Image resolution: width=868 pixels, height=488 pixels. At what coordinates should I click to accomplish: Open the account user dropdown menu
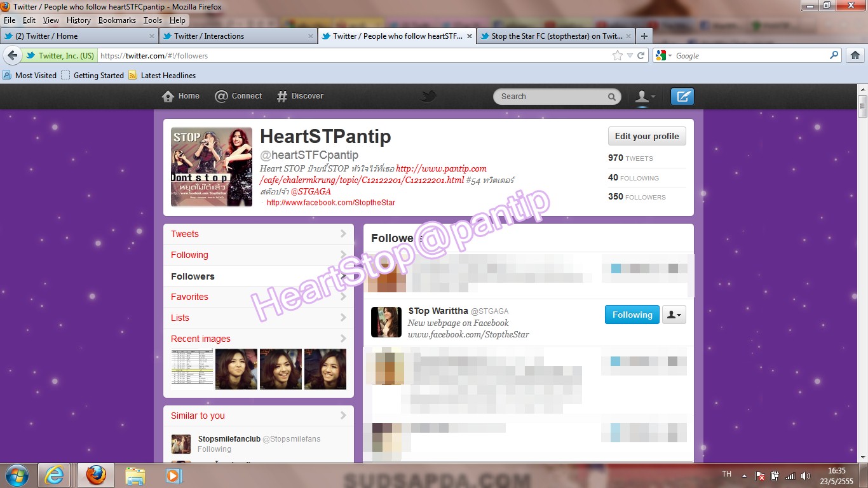click(x=646, y=97)
